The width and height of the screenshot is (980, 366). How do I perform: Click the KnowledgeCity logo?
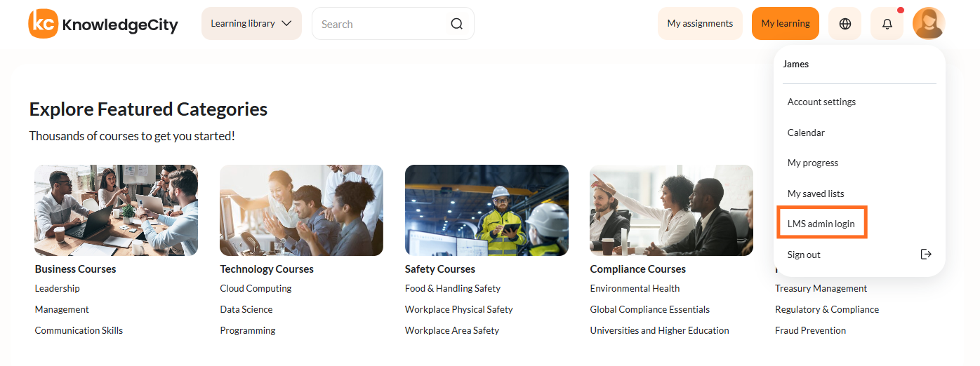pyautogui.click(x=103, y=24)
